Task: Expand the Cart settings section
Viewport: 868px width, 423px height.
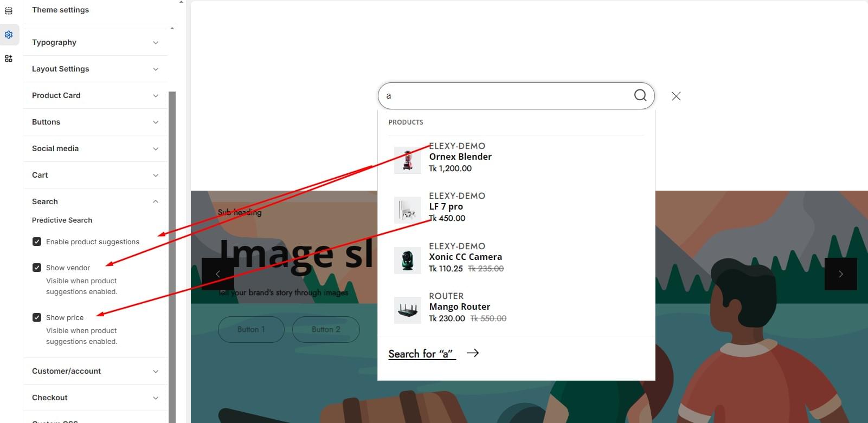Action: coord(95,175)
